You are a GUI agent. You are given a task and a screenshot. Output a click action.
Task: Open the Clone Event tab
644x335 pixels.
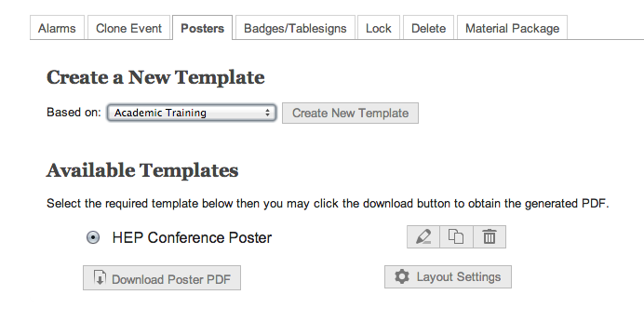(129, 28)
